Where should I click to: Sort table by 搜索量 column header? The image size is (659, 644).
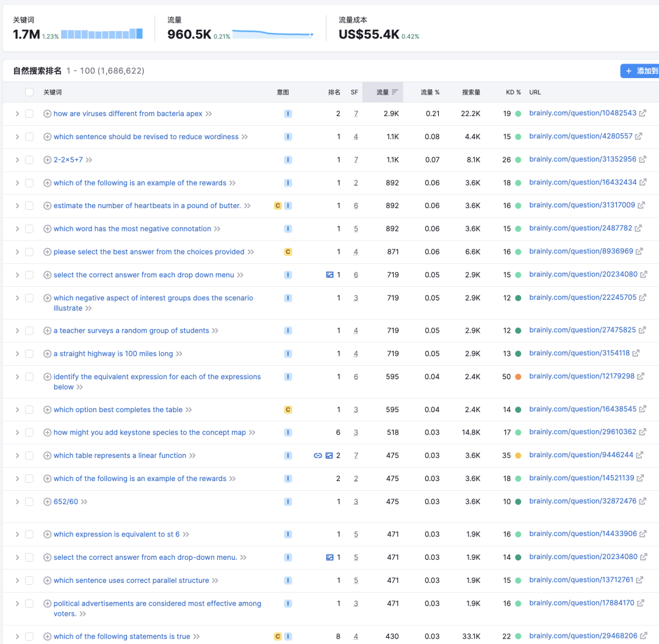[470, 92]
